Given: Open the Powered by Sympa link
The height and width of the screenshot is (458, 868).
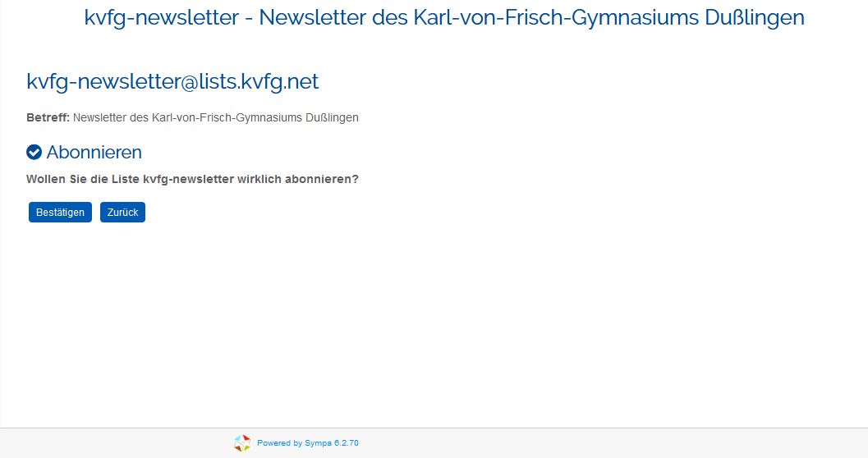Looking at the screenshot, I should pos(307,443).
